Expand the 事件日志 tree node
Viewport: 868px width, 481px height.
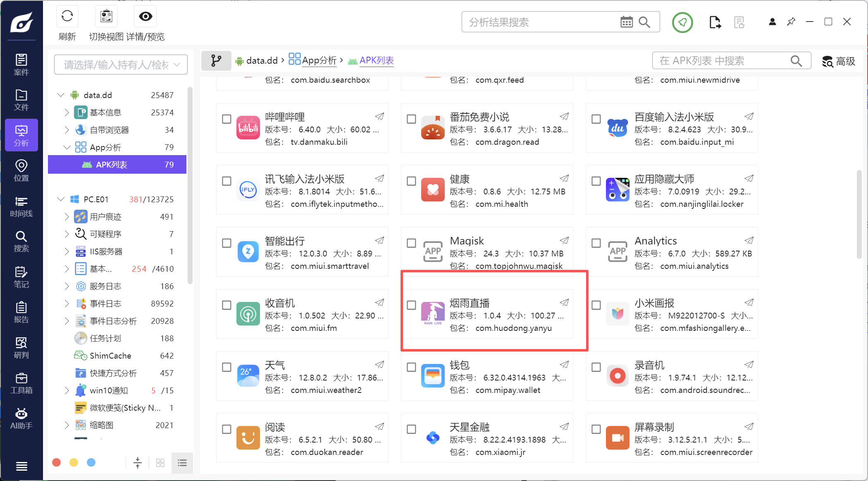coord(67,304)
